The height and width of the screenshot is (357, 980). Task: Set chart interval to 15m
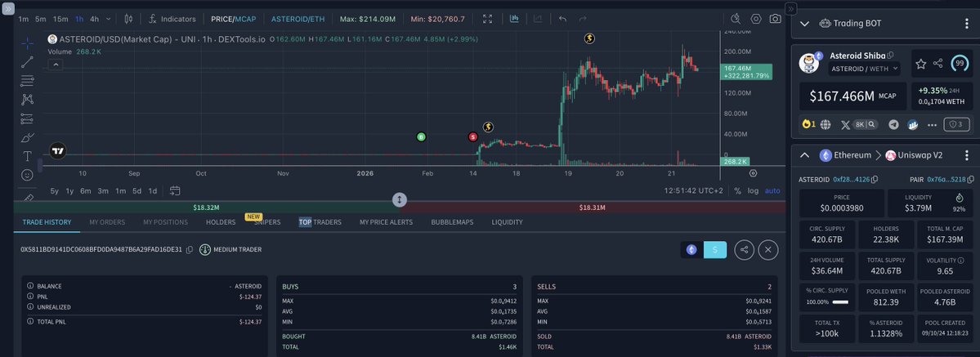60,19
